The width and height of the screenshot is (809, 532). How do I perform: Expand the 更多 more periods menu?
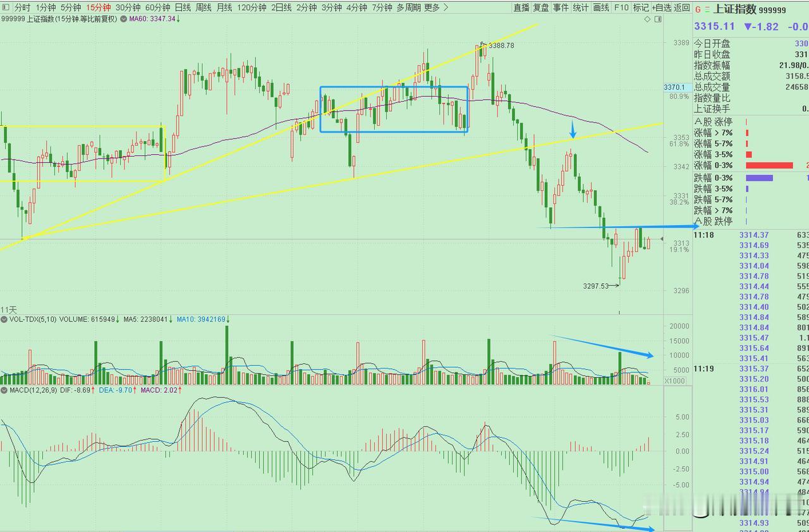[x=436, y=8]
